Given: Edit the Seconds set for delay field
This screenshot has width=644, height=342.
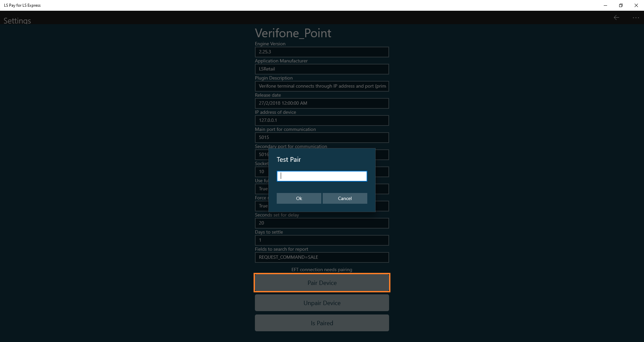Looking at the screenshot, I should (322, 223).
